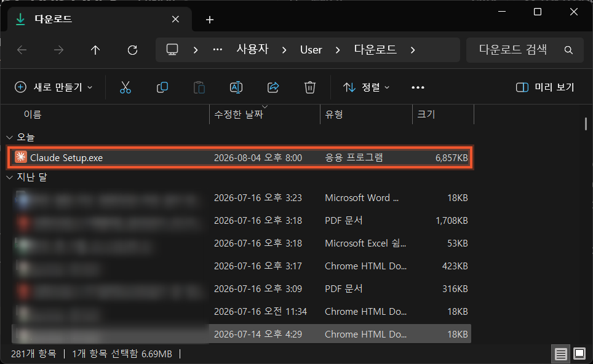Click the vertical scrollbar thumb
593x364 pixels.
586,124
